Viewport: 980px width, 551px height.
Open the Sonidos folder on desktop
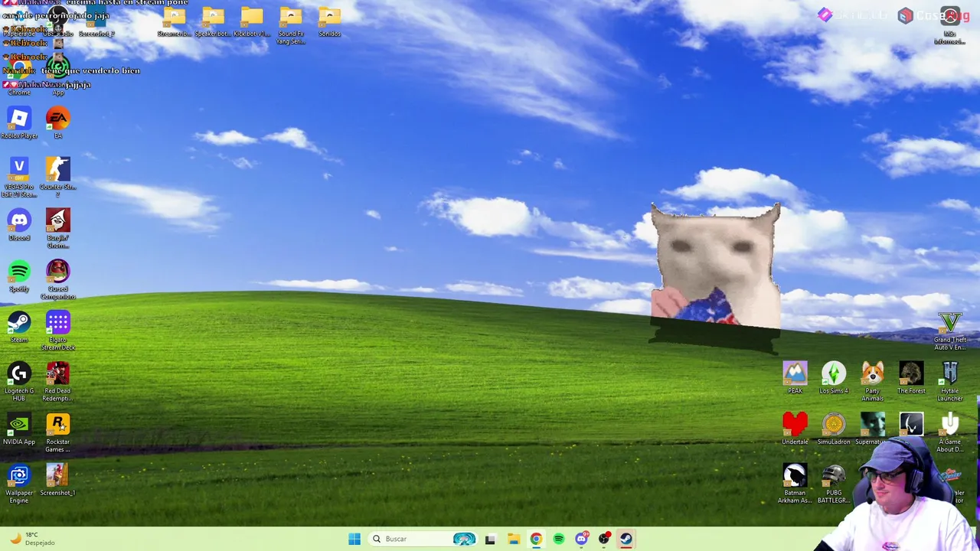[x=329, y=21]
